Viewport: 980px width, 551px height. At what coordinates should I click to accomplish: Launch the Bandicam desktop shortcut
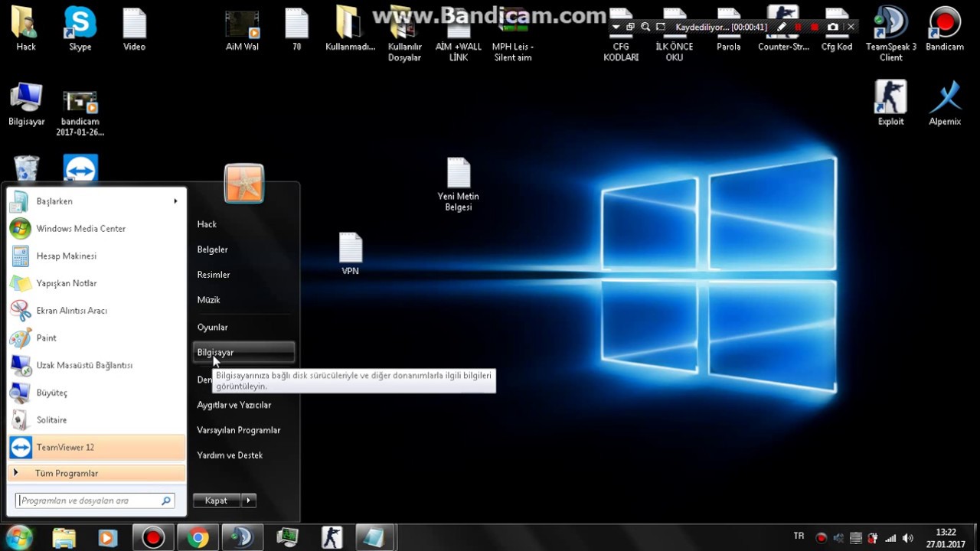944,29
